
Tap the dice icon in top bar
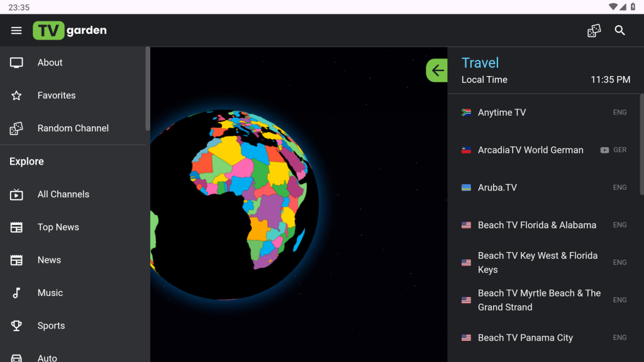(594, 30)
